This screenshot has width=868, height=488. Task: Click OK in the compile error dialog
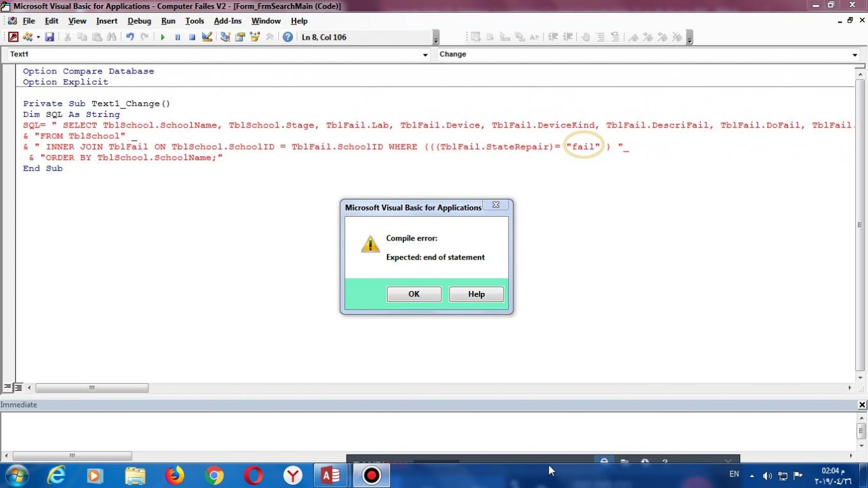414,294
